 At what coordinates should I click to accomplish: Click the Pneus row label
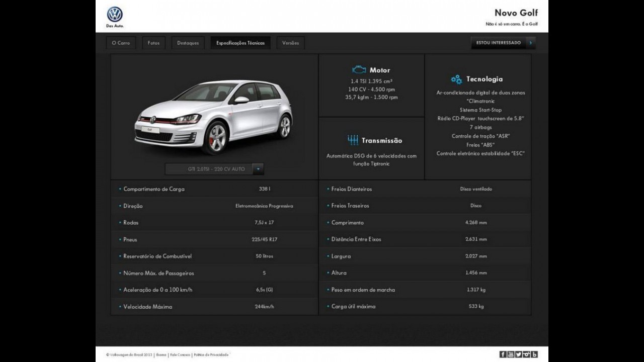[x=130, y=240]
